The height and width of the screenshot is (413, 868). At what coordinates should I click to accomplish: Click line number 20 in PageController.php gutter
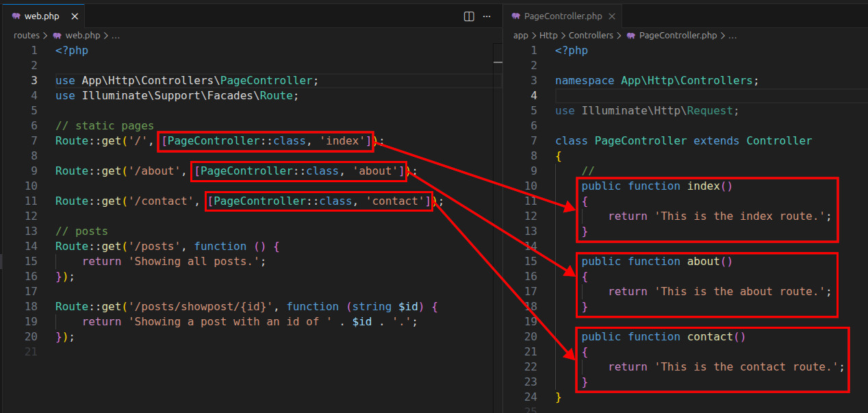coord(531,337)
